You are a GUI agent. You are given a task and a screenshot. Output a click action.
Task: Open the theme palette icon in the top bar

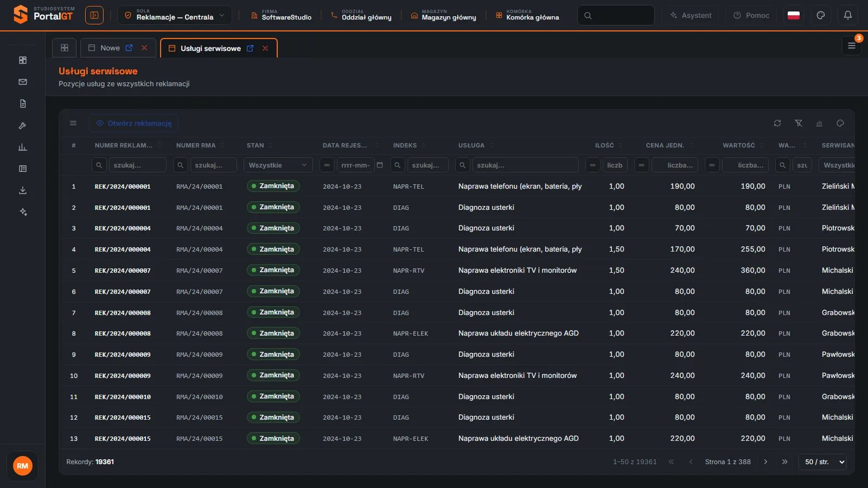click(821, 15)
